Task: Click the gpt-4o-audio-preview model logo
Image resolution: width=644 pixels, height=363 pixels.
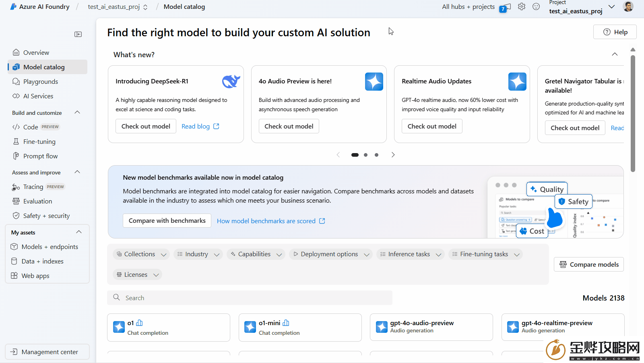Action: pyautogui.click(x=382, y=327)
